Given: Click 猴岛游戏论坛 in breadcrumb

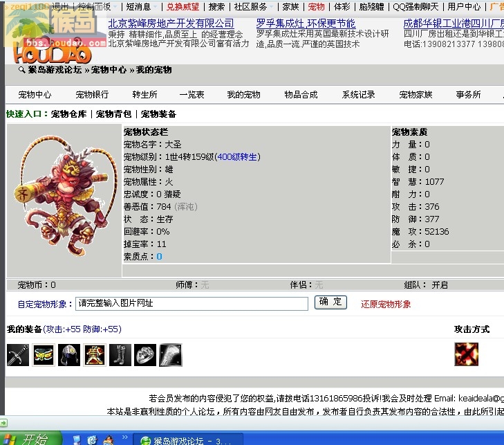Looking at the screenshot, I should click(55, 69).
